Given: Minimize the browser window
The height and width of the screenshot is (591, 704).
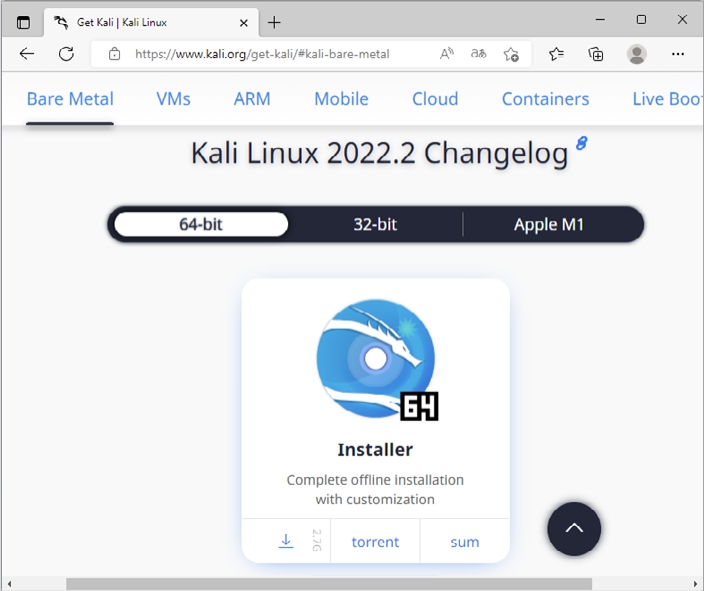Looking at the screenshot, I should tap(600, 20).
